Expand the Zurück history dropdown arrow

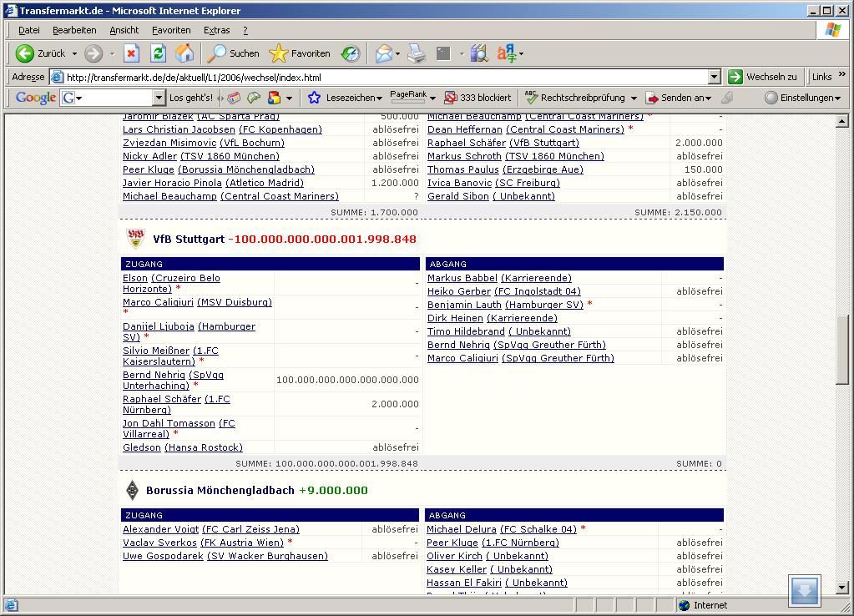[74, 53]
